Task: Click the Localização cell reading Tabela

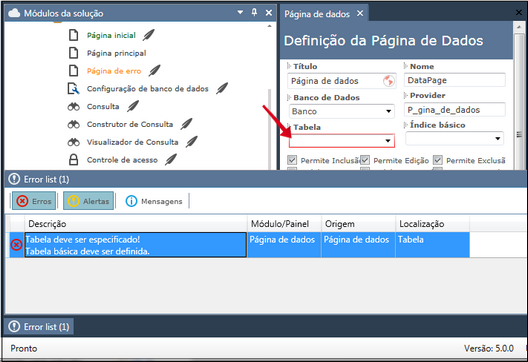Action: click(x=432, y=245)
